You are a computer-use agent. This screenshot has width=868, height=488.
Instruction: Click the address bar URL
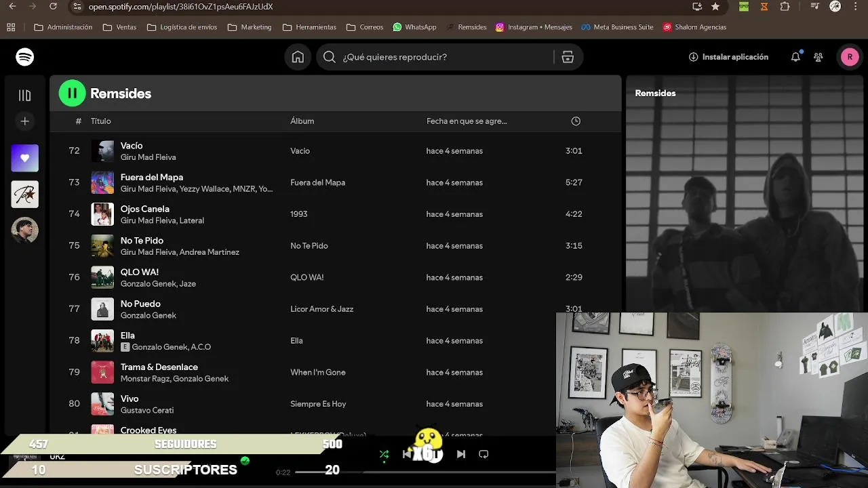click(x=181, y=7)
